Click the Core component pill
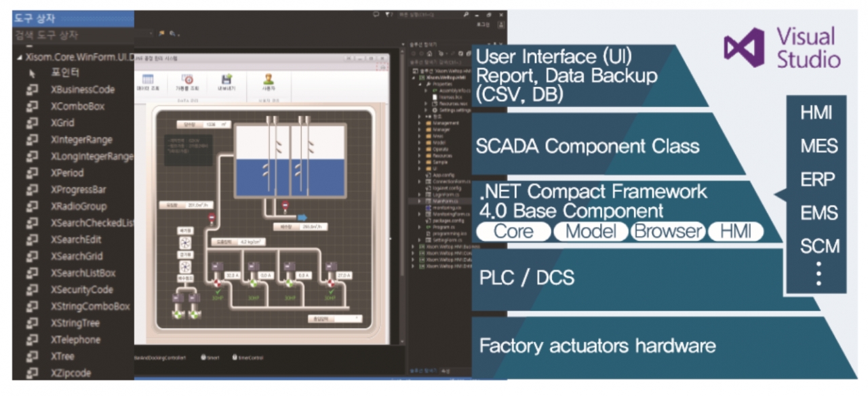Screen dimensions: 868x396 coord(513,232)
